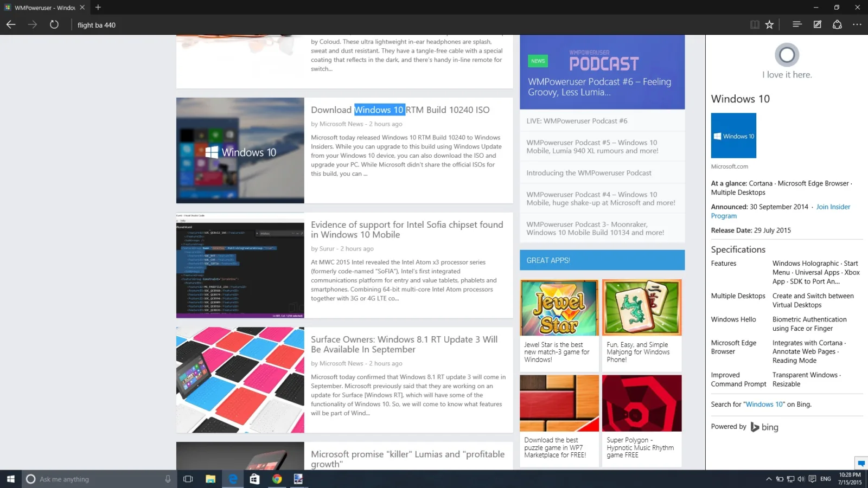Click the Edge icon on the taskbar
Viewport: 868px width, 488px height.
(x=233, y=479)
